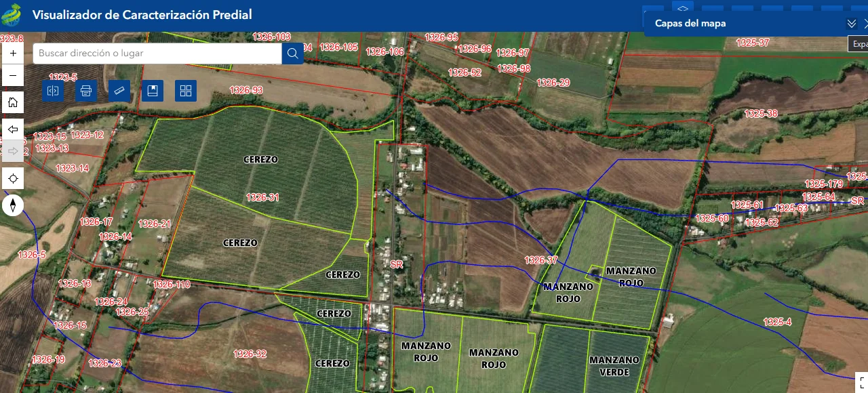
Task: Select parcel label 1326-31
Action: 262,198
